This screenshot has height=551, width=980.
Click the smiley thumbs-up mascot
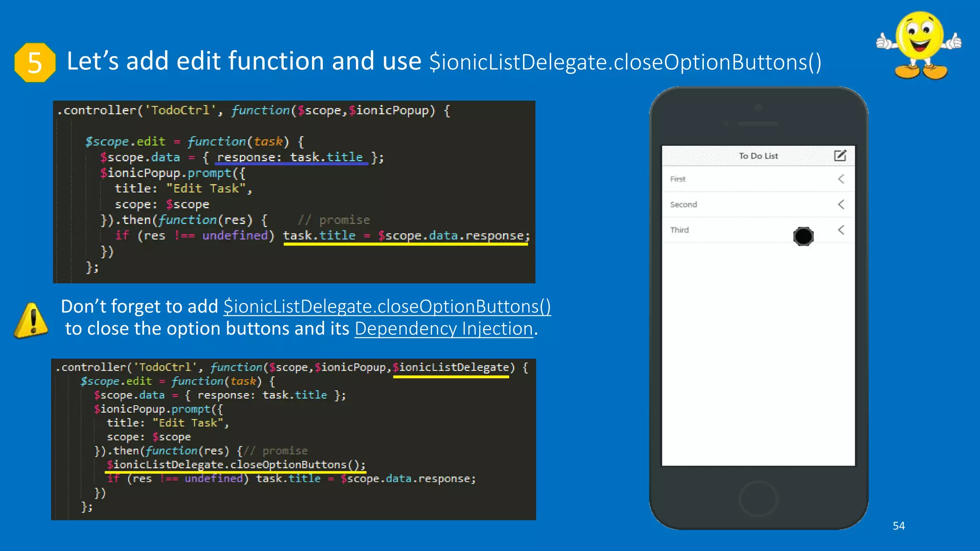919,45
